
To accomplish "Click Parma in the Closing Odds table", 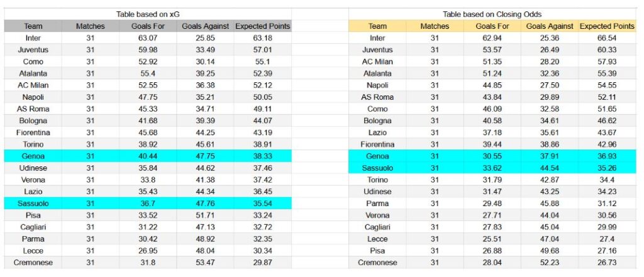I will [377, 203].
